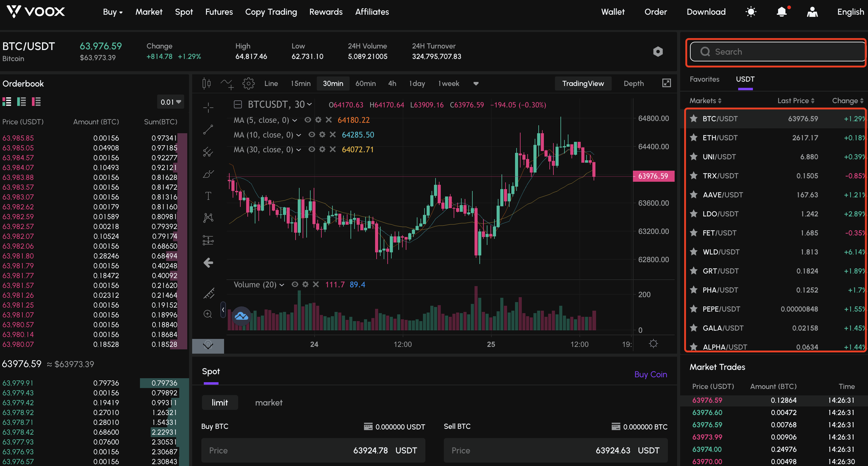
Task: Expand more timeframe options arrow
Action: [x=476, y=83]
